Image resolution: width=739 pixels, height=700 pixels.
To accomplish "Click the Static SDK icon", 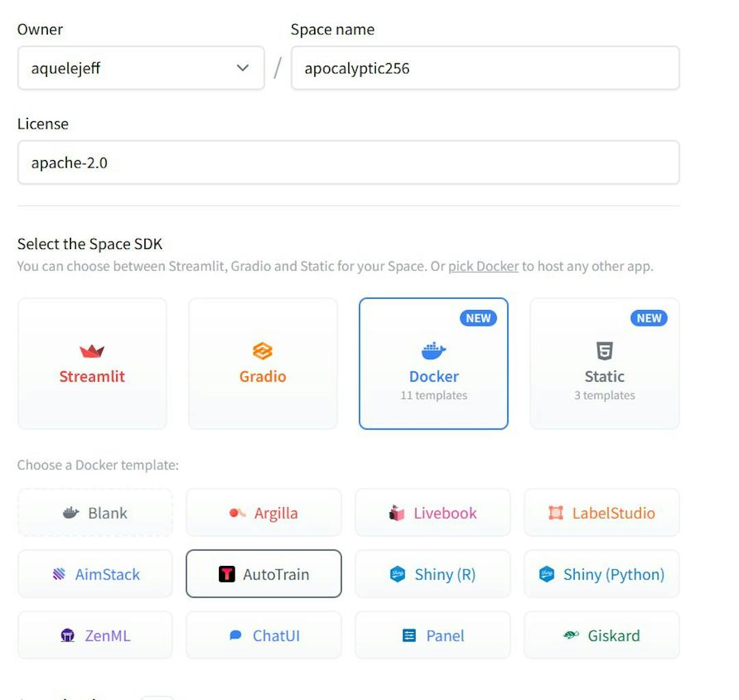I will point(604,351).
